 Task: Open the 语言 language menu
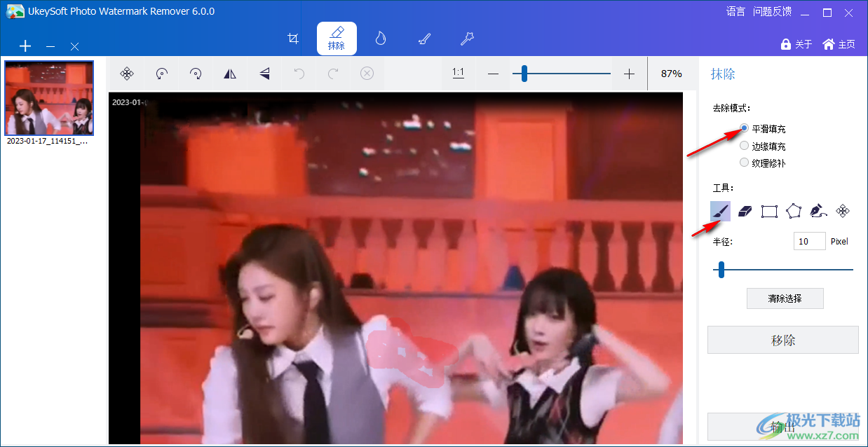(x=735, y=11)
